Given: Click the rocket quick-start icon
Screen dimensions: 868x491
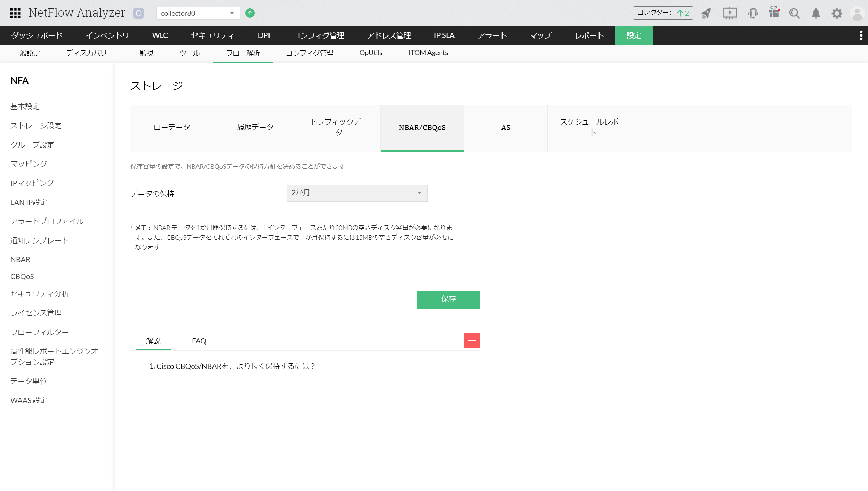Looking at the screenshot, I should pos(706,13).
